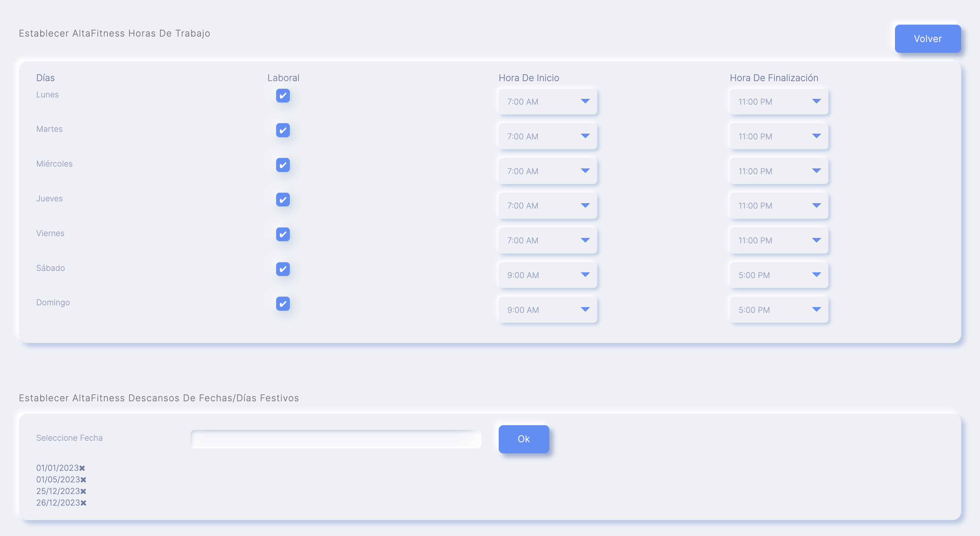Open Miércoles start time dropdown
Screen dimensions: 980x536
548,171
